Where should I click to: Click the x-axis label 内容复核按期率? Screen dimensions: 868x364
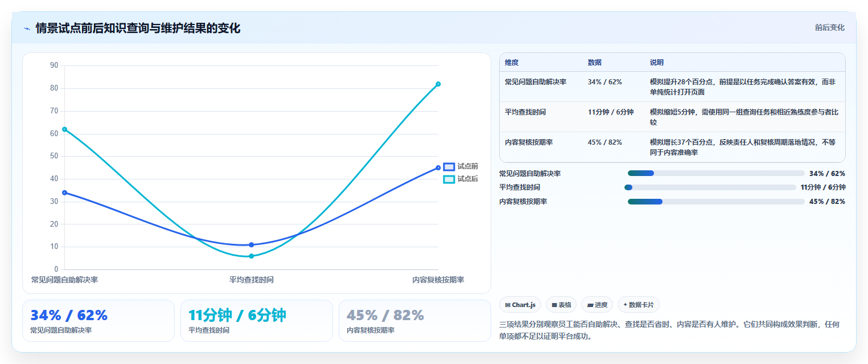(x=438, y=280)
